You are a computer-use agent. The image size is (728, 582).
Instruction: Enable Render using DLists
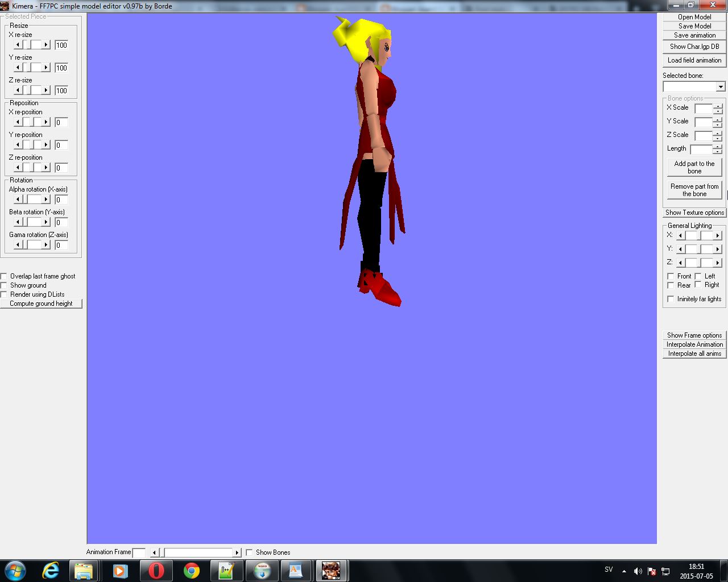point(3,294)
